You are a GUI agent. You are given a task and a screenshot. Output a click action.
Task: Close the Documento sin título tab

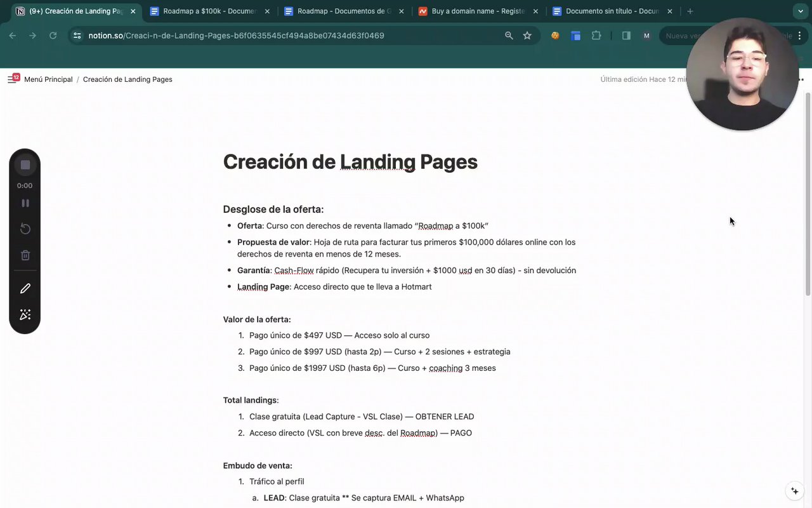(x=670, y=11)
